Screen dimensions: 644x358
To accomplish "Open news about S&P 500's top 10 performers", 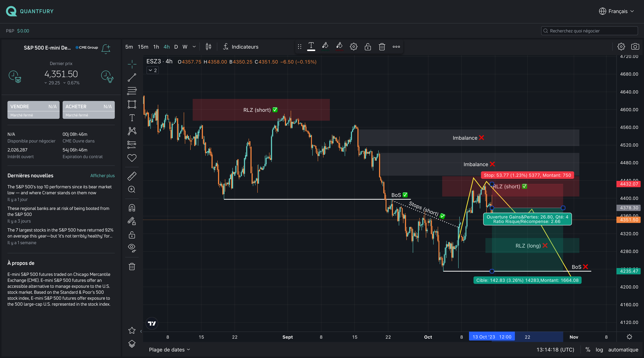I will pyautogui.click(x=59, y=190).
